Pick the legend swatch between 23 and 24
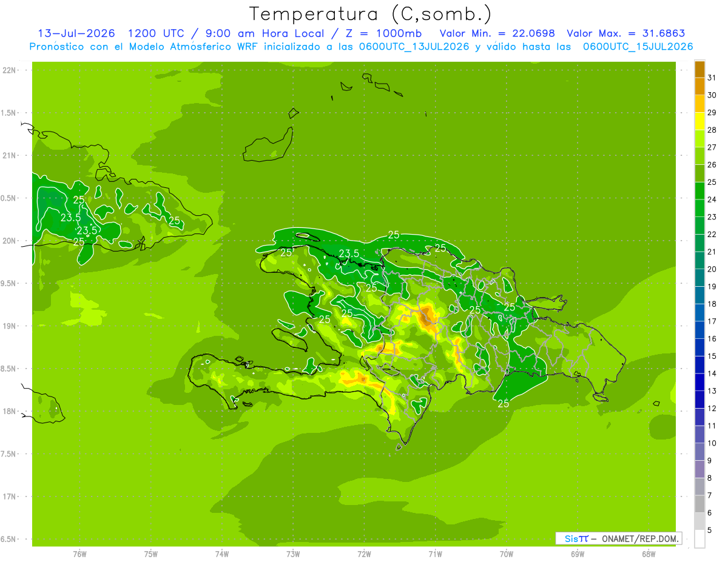Screen dimensions: 728x562 (699, 209)
